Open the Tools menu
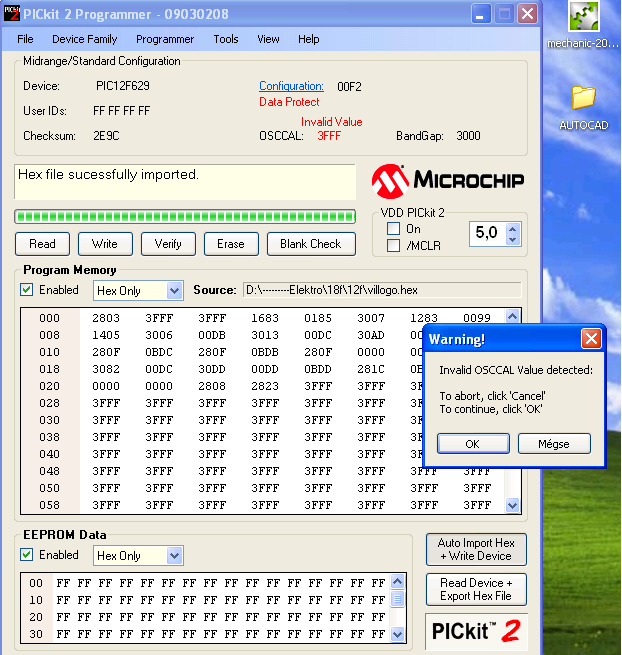 click(226, 39)
